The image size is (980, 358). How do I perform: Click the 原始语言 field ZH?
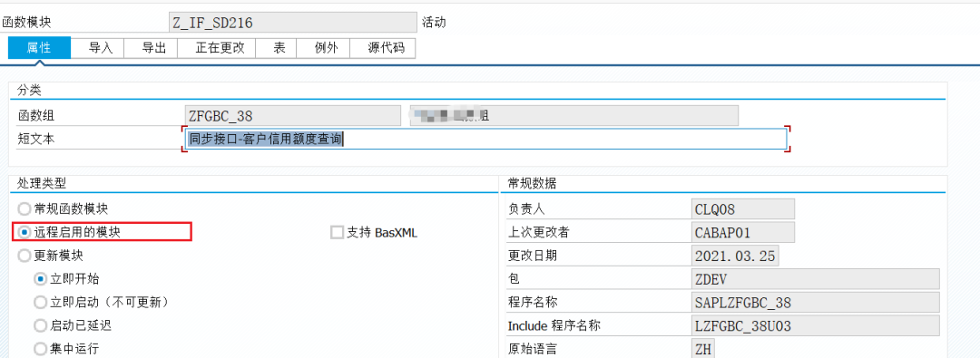[704, 348]
